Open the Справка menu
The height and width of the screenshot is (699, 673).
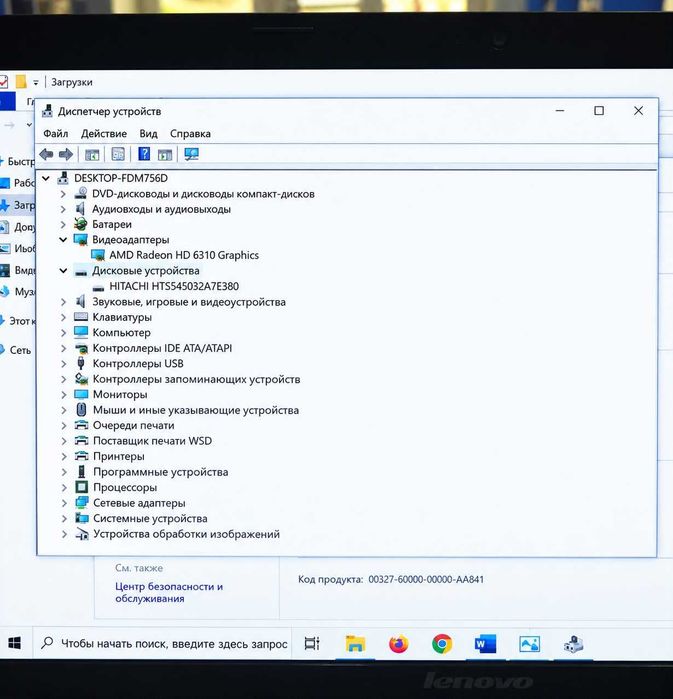(x=190, y=134)
